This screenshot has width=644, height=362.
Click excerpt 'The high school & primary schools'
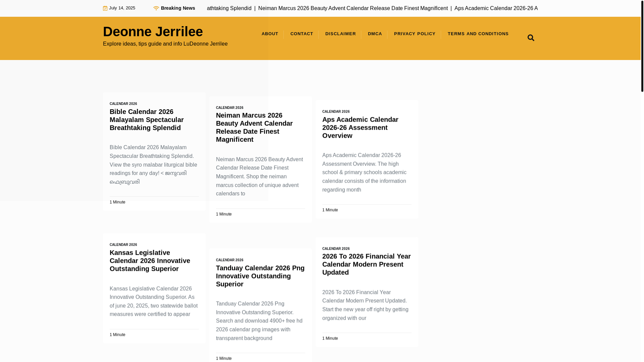364,168
